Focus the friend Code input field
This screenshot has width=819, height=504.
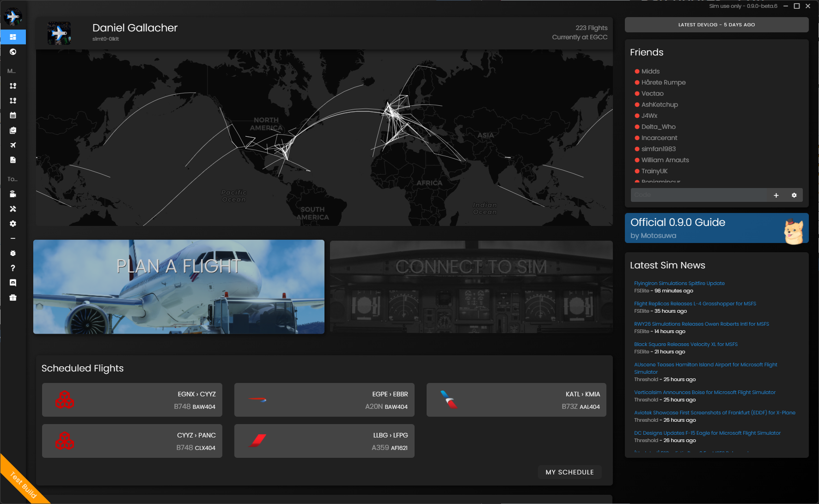click(698, 195)
